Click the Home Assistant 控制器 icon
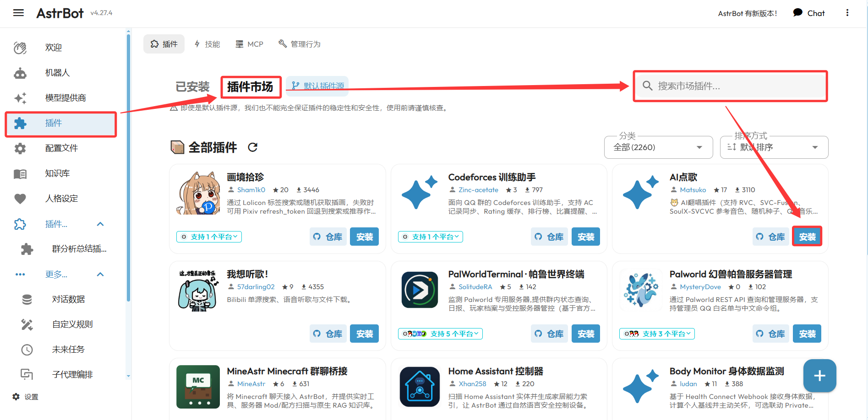 420,387
